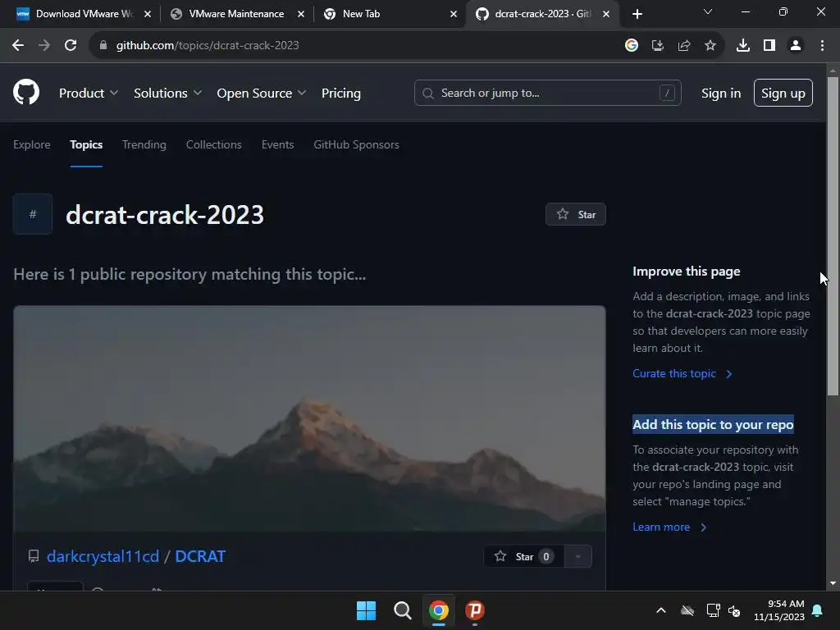
Task: Close the dcrat-crack-2023 GitHub tab
Action: coord(606,14)
